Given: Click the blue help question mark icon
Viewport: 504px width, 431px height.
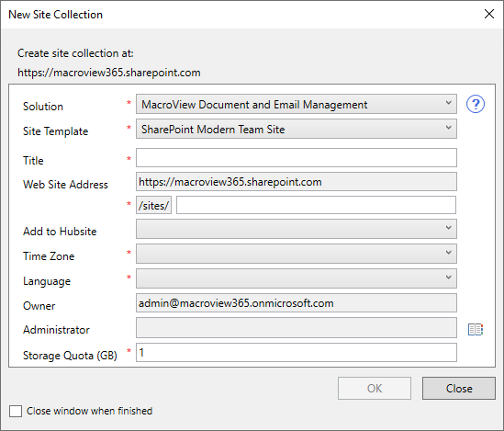Looking at the screenshot, I should pos(476,104).
